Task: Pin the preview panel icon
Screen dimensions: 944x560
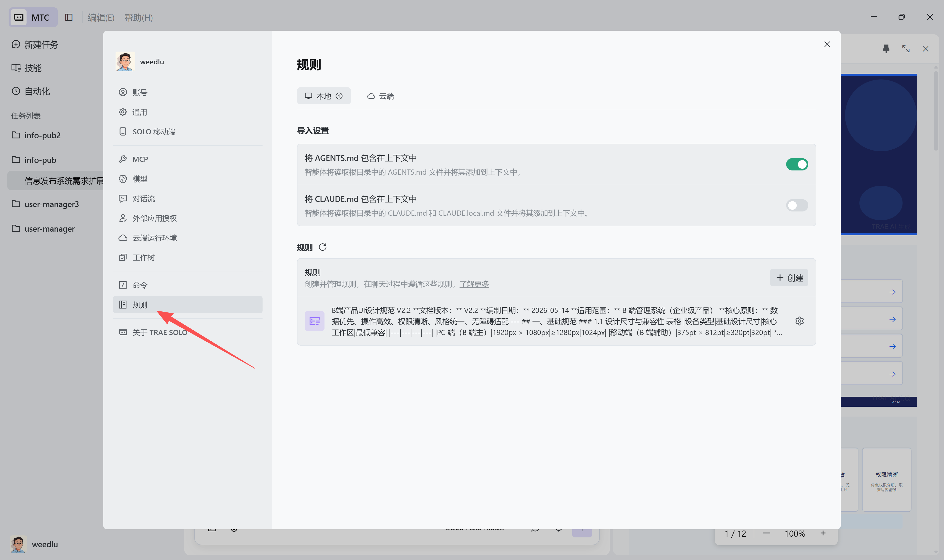Action: pyautogui.click(x=886, y=49)
